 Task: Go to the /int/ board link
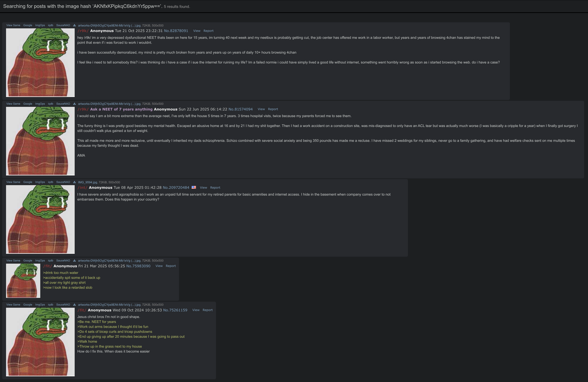tap(82, 188)
